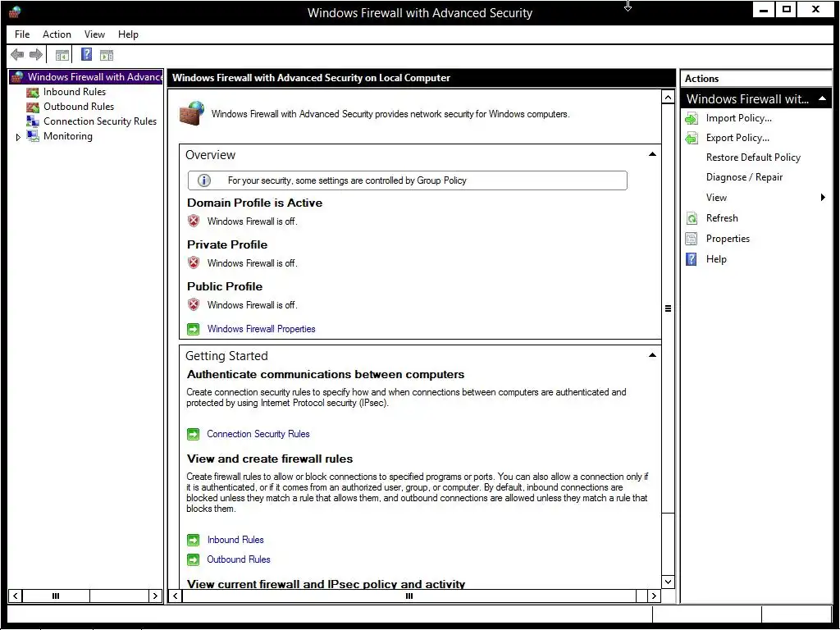Open the Help menu in menu bar
The height and width of the screenshot is (630, 840).
[128, 34]
